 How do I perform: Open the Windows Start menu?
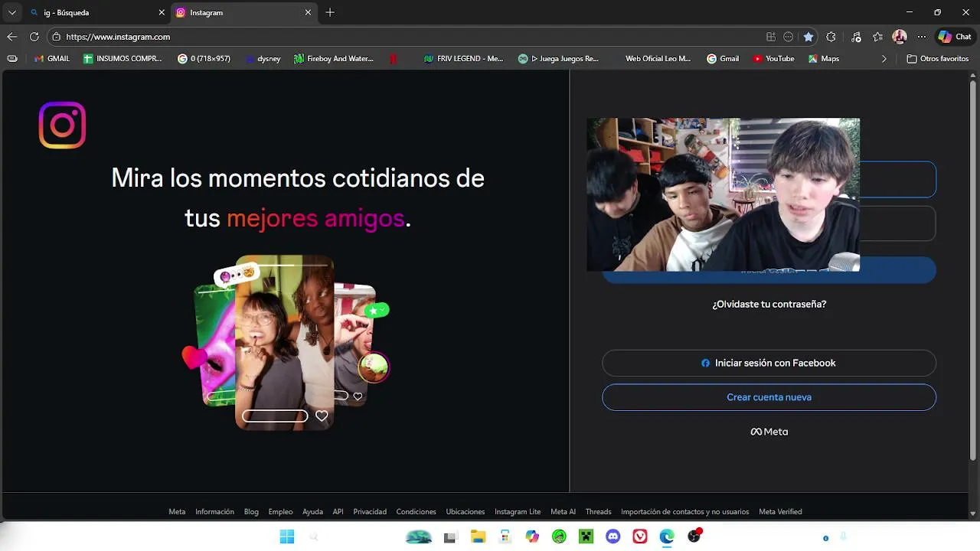pyautogui.click(x=287, y=537)
